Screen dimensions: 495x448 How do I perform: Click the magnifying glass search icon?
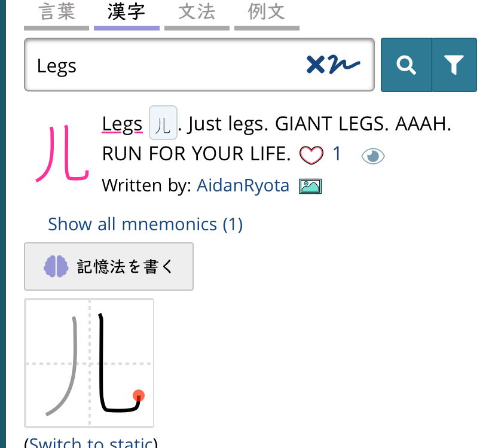pyautogui.click(x=407, y=65)
